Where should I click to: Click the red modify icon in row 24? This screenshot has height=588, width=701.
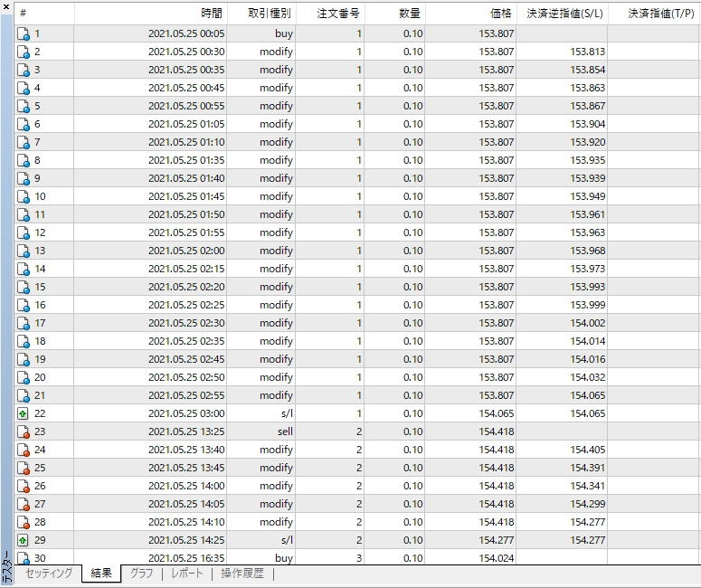[24, 450]
